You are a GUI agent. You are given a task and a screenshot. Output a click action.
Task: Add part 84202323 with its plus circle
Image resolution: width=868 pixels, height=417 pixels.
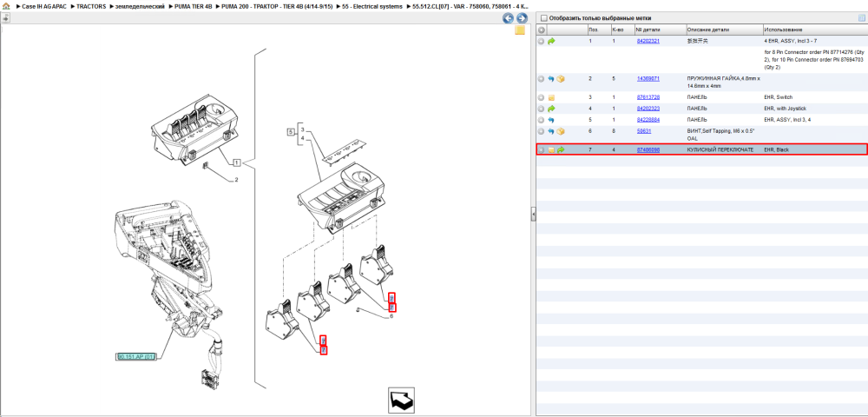(542, 109)
